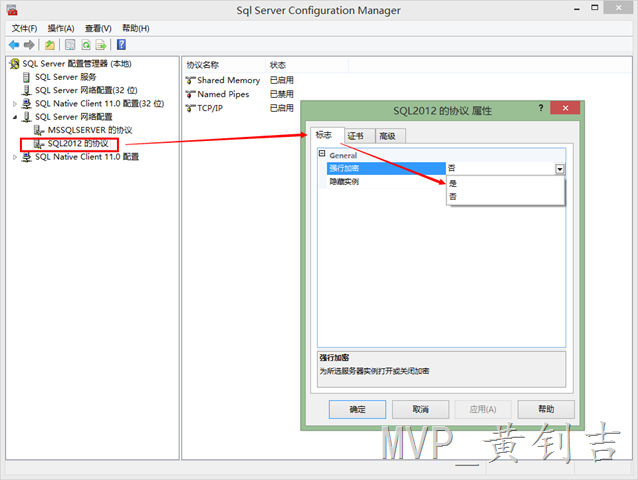
Task: Click the Shared Memory protocol icon
Action: (190, 80)
